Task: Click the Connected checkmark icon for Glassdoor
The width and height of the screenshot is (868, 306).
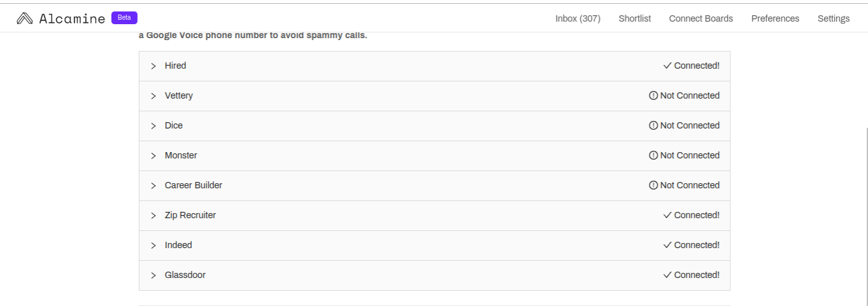Action: point(667,275)
